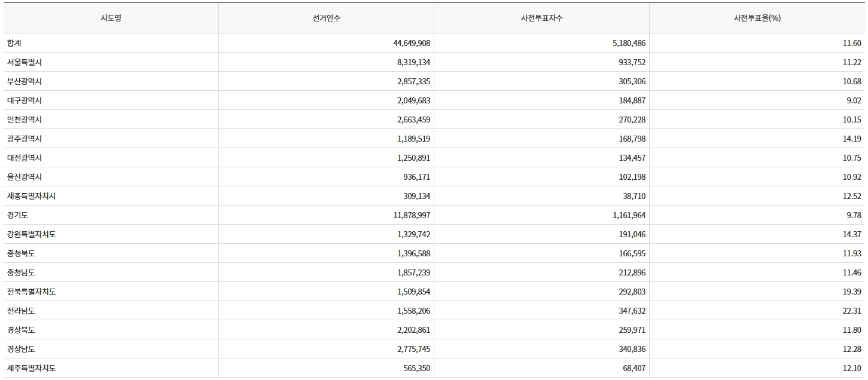
Task: Select the 서울특별시 row label
Action: tap(25, 62)
